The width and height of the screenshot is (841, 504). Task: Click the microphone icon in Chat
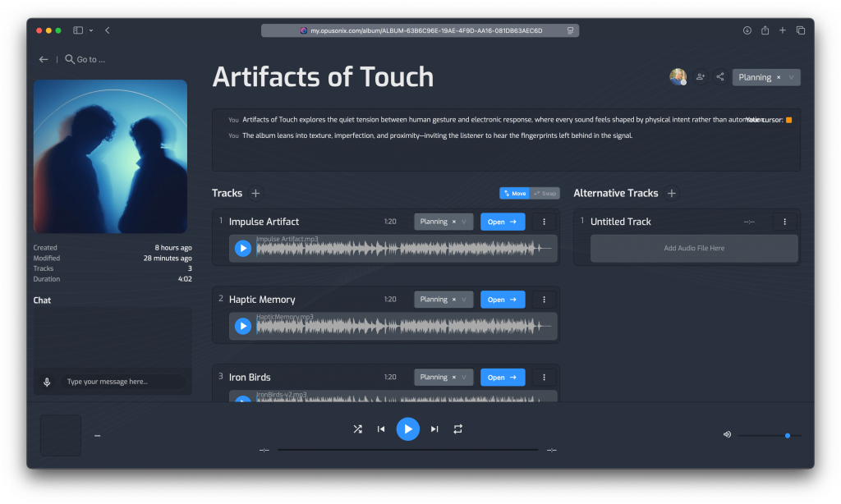pos(47,382)
